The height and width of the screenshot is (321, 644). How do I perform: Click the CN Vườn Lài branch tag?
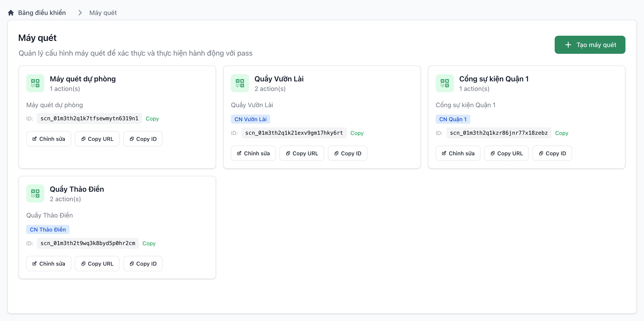(251, 119)
